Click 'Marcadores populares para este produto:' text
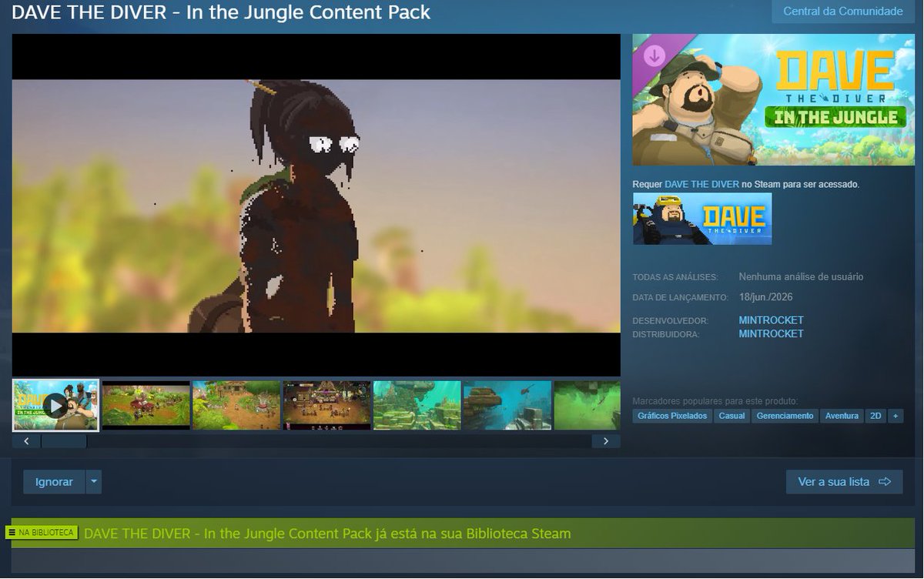Image resolution: width=924 pixels, height=579 pixels. (715, 401)
